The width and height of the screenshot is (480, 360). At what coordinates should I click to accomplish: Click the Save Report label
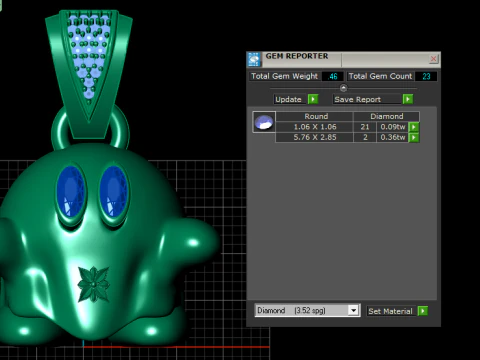click(x=366, y=99)
